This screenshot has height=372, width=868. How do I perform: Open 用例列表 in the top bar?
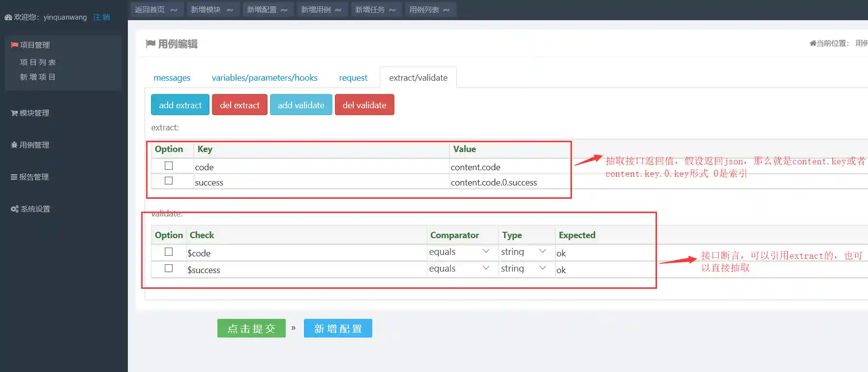431,9
